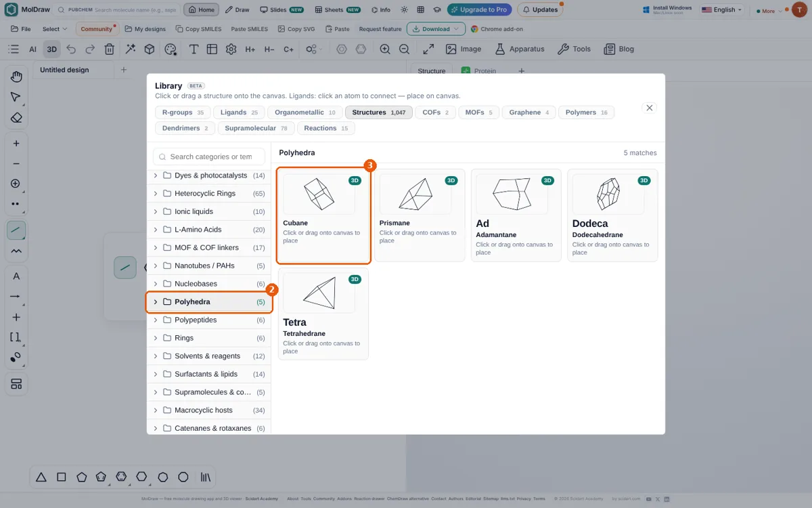Open the Graphene library tab
812x508 pixels.
pyautogui.click(x=529, y=112)
